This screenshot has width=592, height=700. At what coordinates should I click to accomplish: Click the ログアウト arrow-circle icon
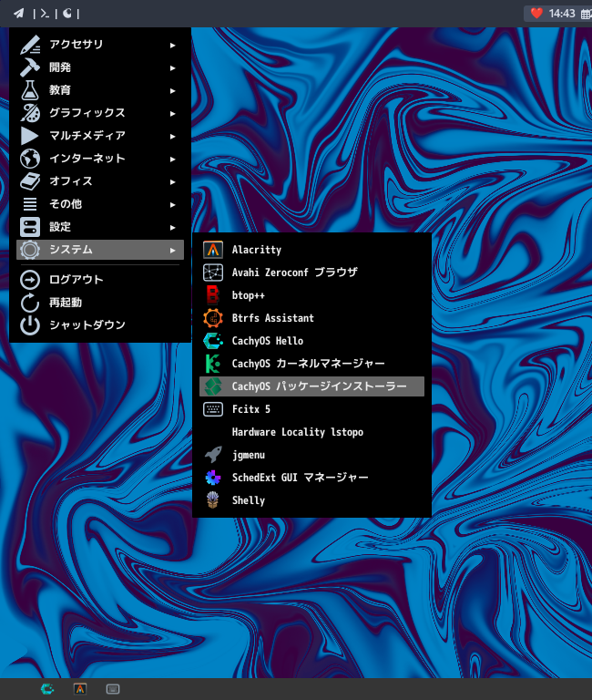30,280
